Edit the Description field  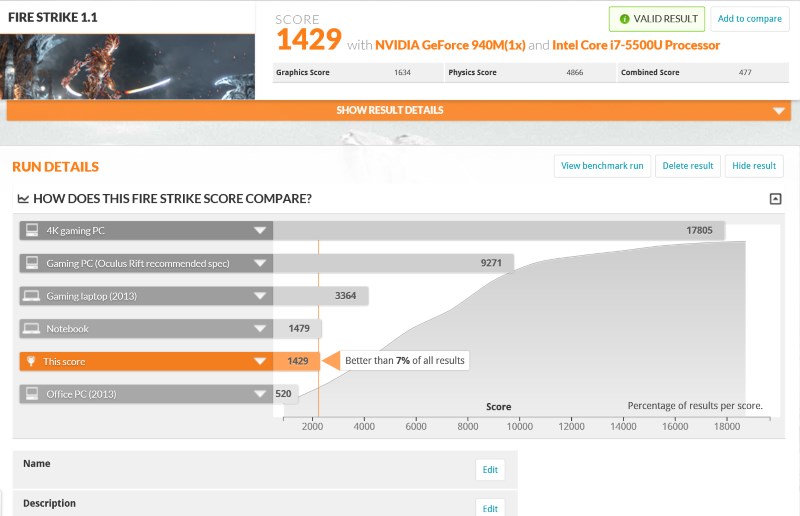(490, 508)
